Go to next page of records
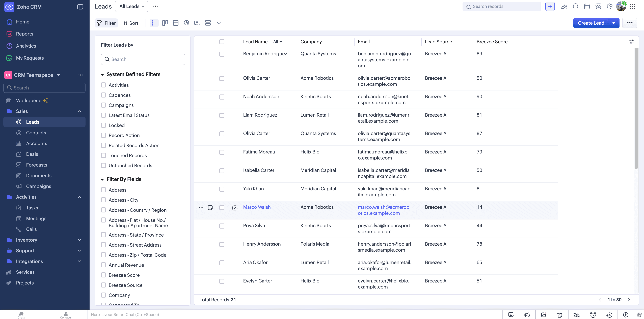 629,300
